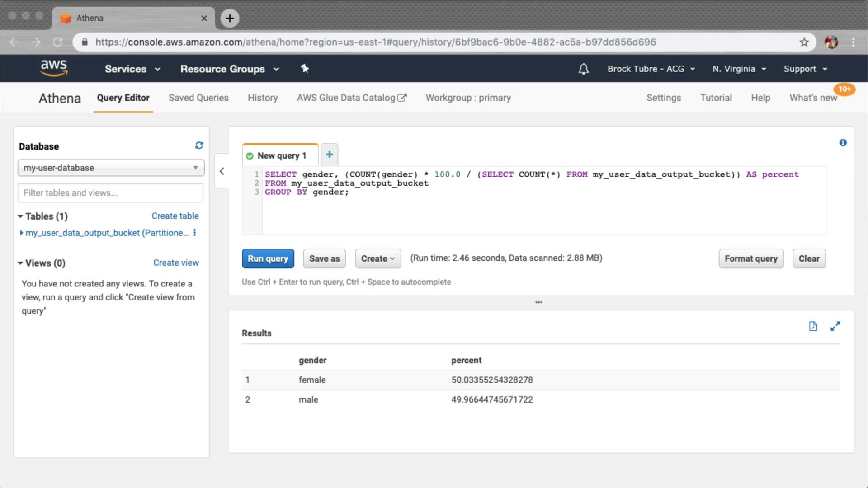The image size is (868, 488).
Task: Click the notifications bell icon
Action: pyautogui.click(x=584, y=69)
